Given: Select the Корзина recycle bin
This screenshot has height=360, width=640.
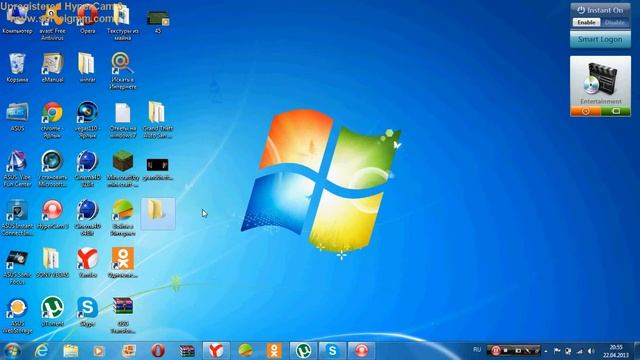Looking at the screenshot, I should point(17,68).
